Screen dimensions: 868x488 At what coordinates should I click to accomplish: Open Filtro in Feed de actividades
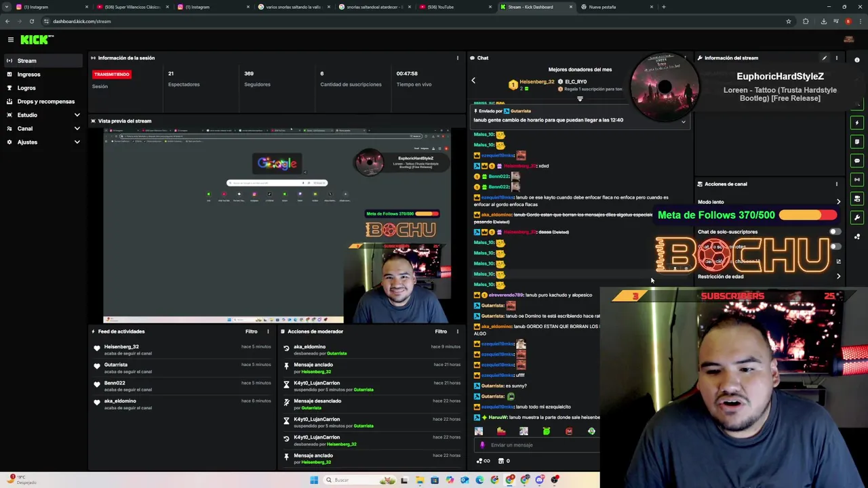point(251,331)
